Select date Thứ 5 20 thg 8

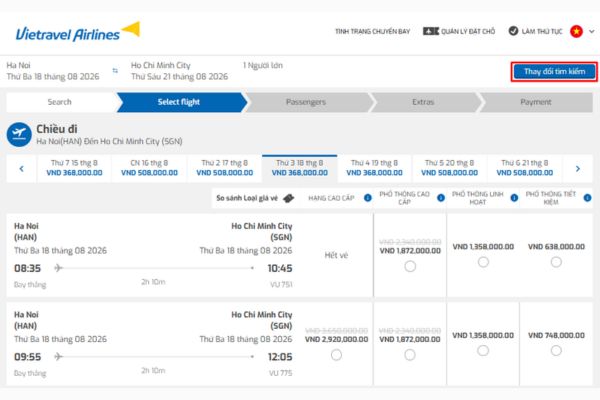tap(450, 168)
